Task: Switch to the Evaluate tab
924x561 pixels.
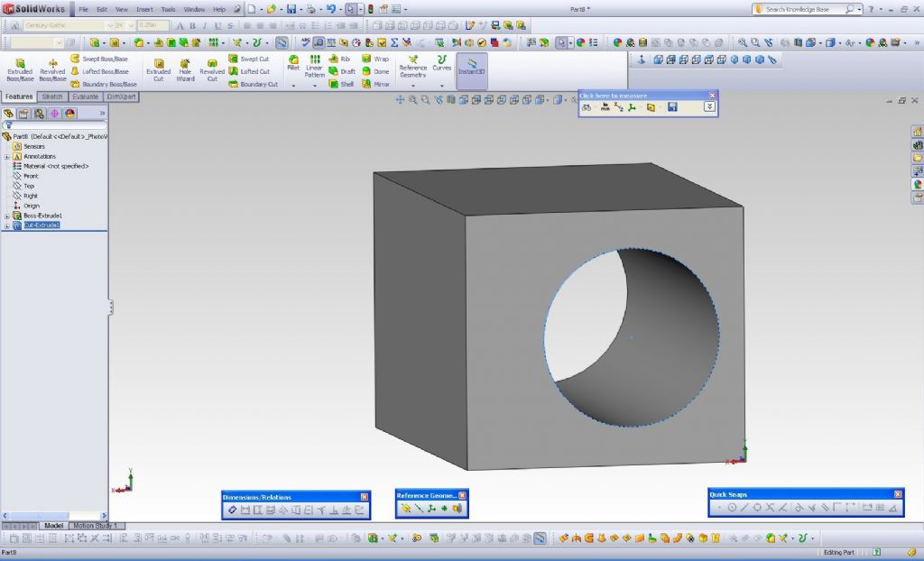Action: 86,97
